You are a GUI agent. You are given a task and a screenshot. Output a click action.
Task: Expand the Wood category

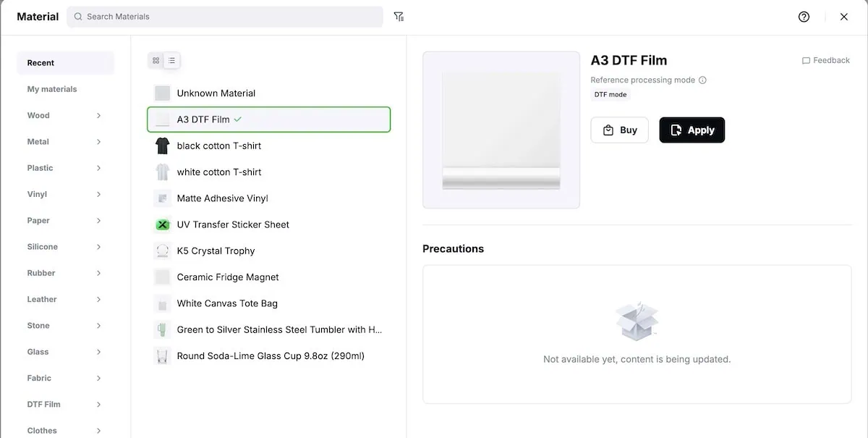pos(65,115)
